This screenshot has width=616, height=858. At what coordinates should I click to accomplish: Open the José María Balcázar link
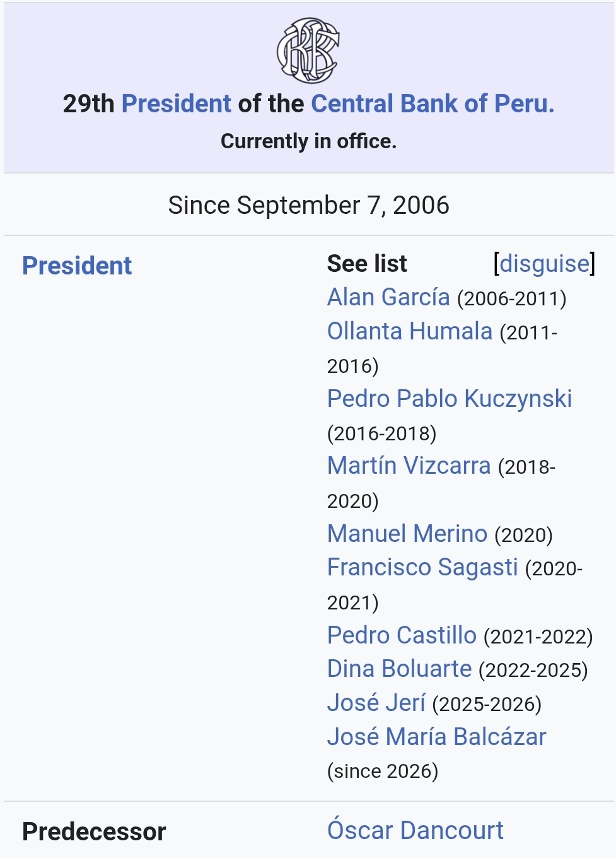436,737
